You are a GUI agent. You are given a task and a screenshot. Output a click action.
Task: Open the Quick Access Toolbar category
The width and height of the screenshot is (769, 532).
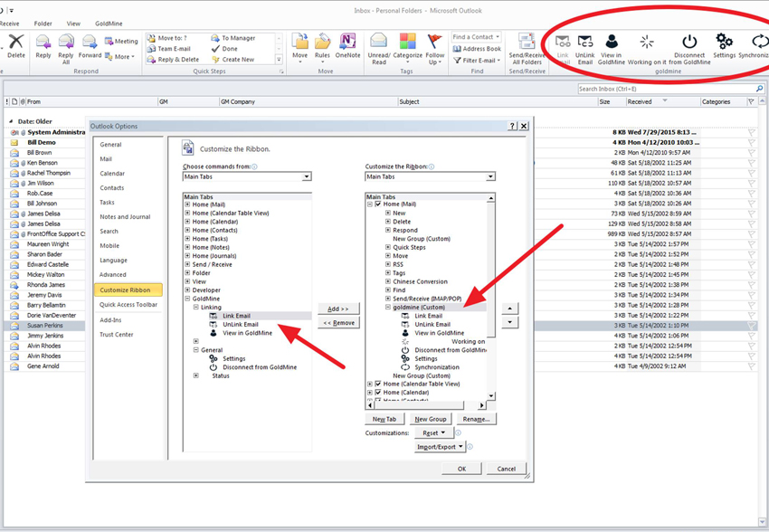click(x=128, y=305)
